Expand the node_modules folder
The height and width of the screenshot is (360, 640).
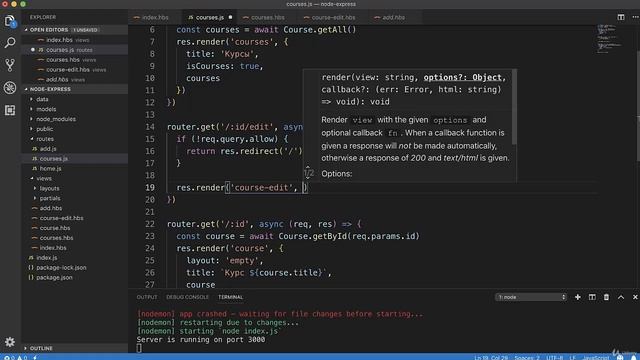tap(74, 119)
